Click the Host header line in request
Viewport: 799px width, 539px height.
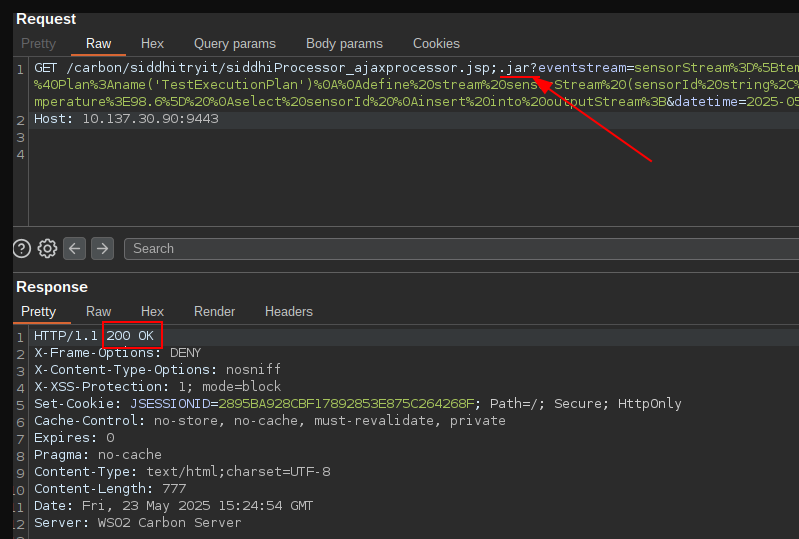pyautogui.click(x=126, y=119)
